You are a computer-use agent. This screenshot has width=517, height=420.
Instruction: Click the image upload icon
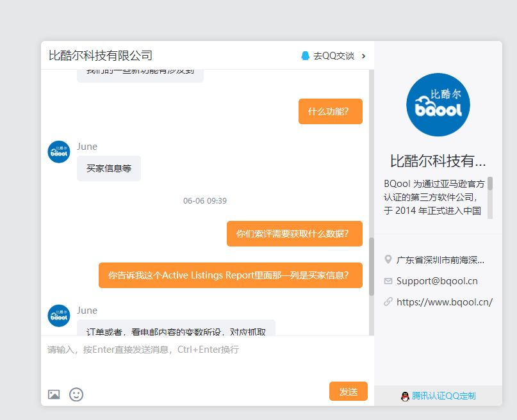pyautogui.click(x=54, y=394)
